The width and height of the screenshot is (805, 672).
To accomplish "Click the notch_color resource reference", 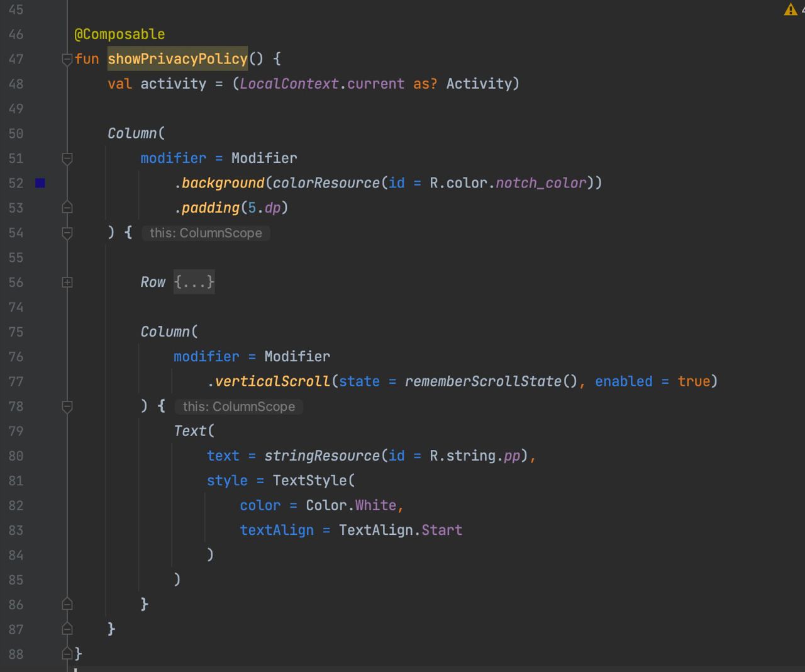I will (541, 183).
